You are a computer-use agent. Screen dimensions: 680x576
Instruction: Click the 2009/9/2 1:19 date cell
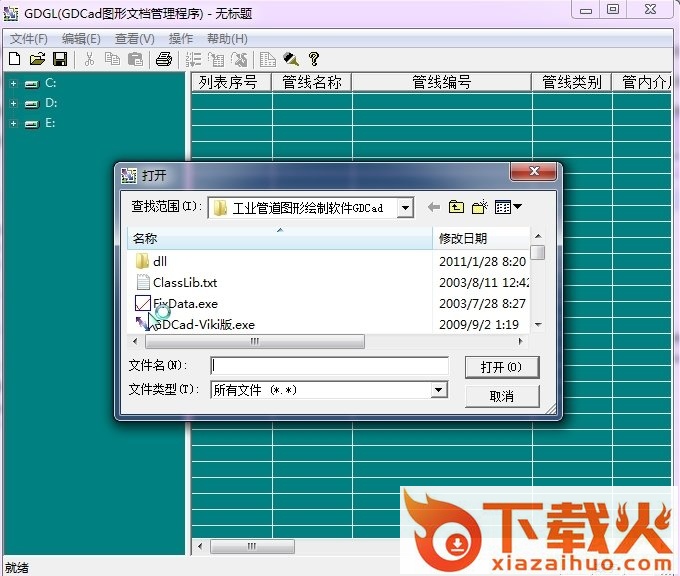(x=479, y=324)
